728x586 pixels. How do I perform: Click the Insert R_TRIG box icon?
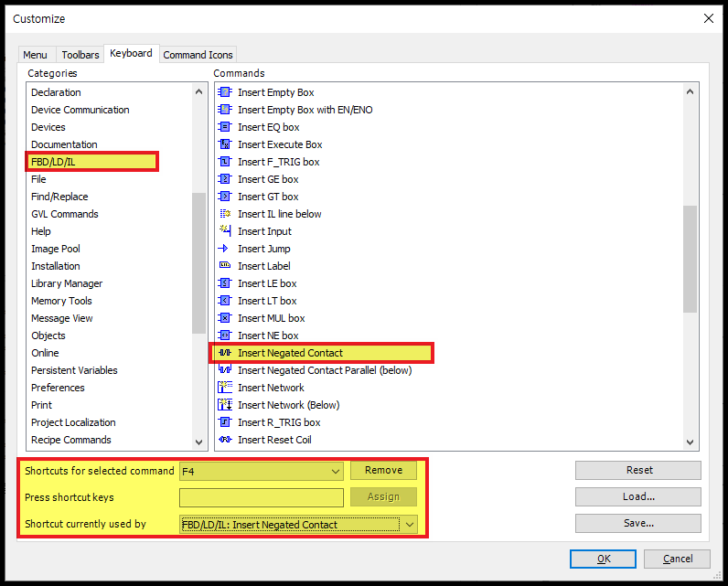pyautogui.click(x=225, y=421)
